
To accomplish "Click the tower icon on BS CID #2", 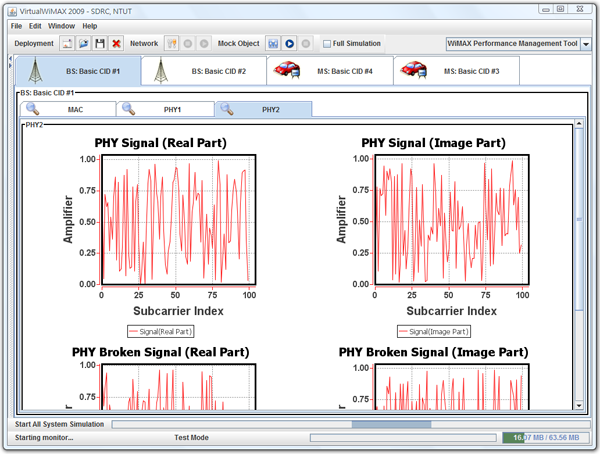I will pyautogui.click(x=161, y=70).
